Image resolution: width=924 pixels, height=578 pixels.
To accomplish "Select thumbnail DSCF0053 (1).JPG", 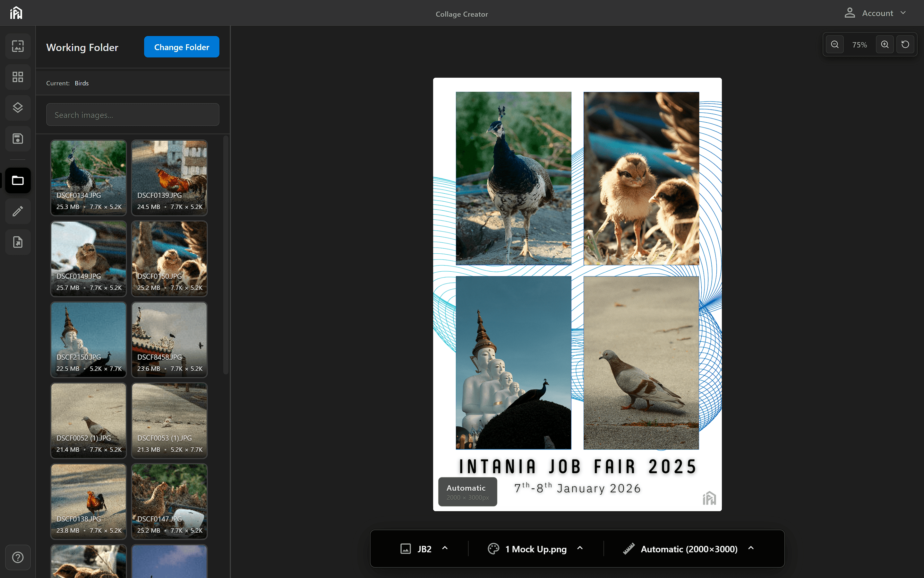I will pos(169,421).
